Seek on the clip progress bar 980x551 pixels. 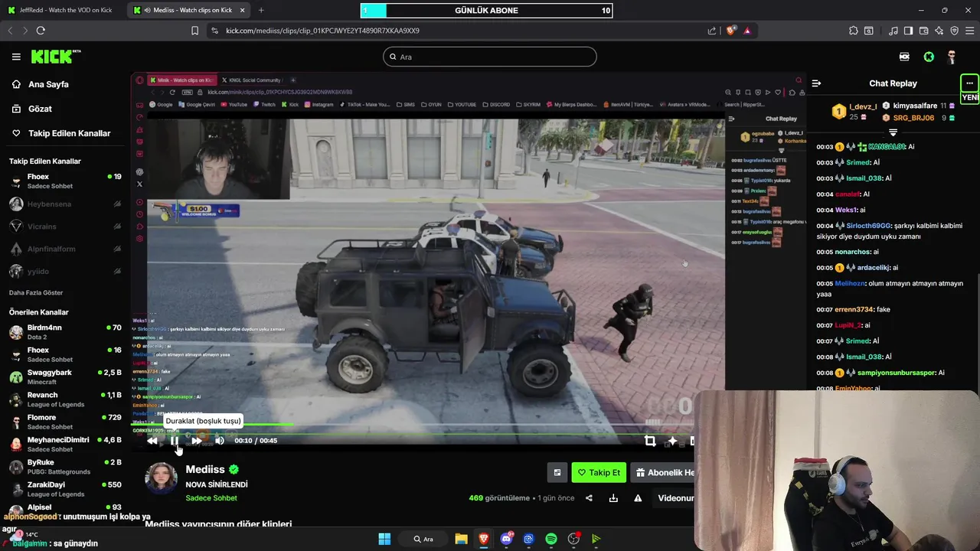413,425
